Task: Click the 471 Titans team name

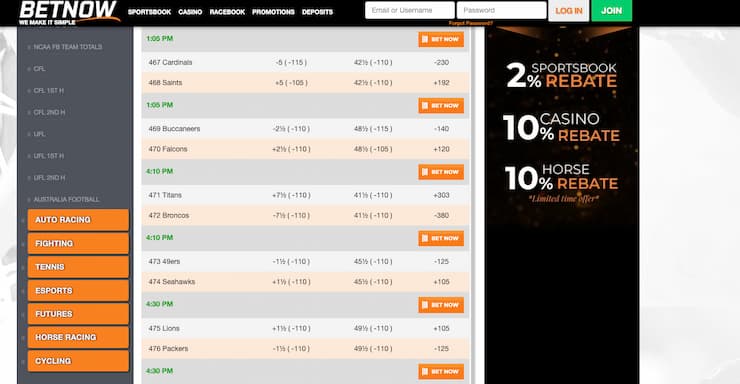Action: click(165, 195)
